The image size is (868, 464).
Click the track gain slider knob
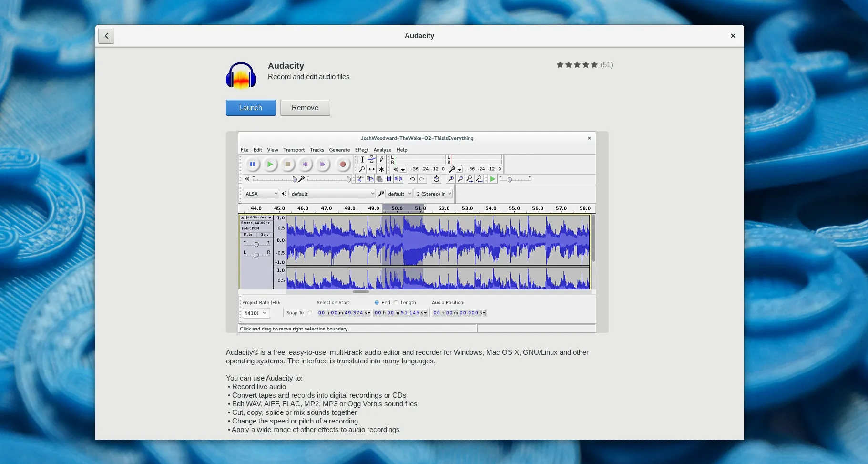click(x=256, y=245)
